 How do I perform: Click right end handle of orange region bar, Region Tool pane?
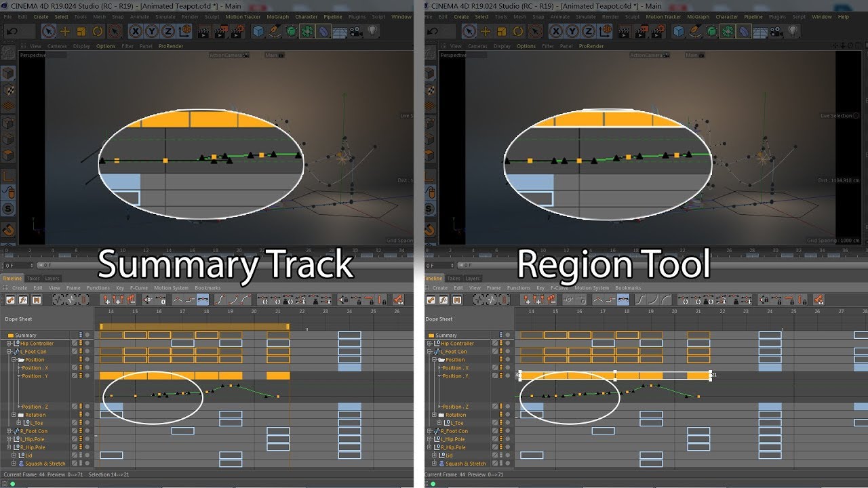[710, 374]
